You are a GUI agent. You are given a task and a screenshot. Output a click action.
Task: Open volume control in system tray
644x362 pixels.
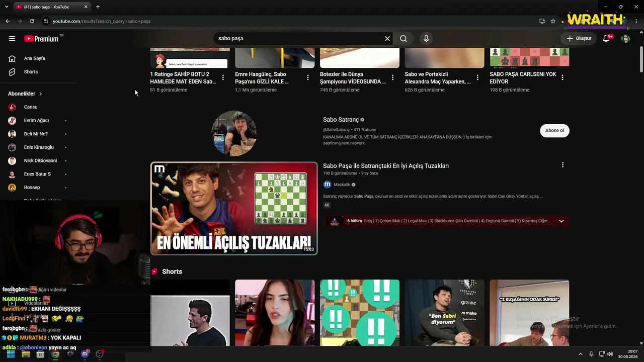(610, 354)
